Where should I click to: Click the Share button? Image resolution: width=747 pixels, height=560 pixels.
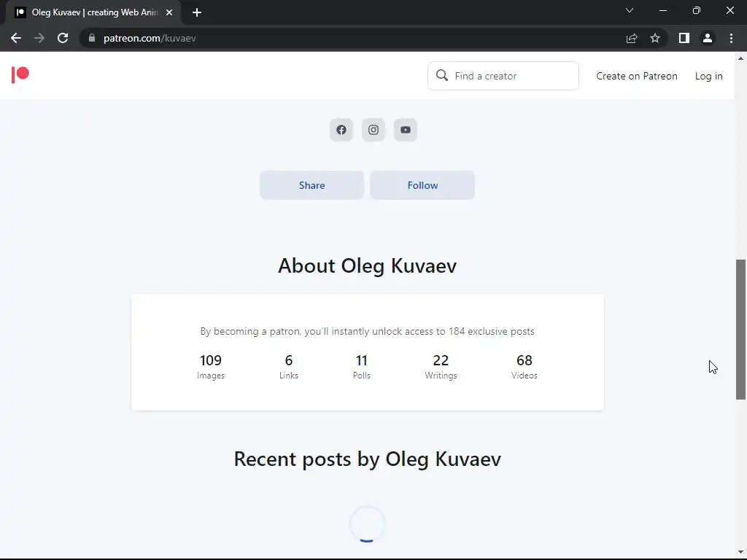point(311,185)
